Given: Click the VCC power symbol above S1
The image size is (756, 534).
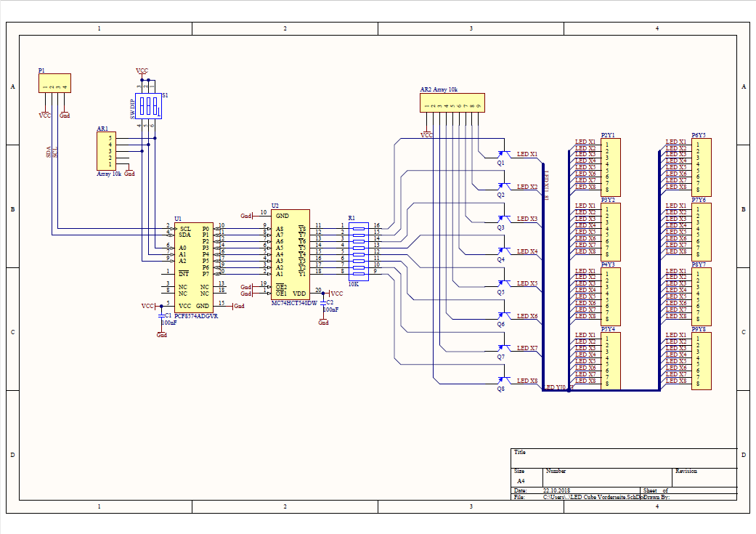Looking at the screenshot, I should [x=142, y=72].
